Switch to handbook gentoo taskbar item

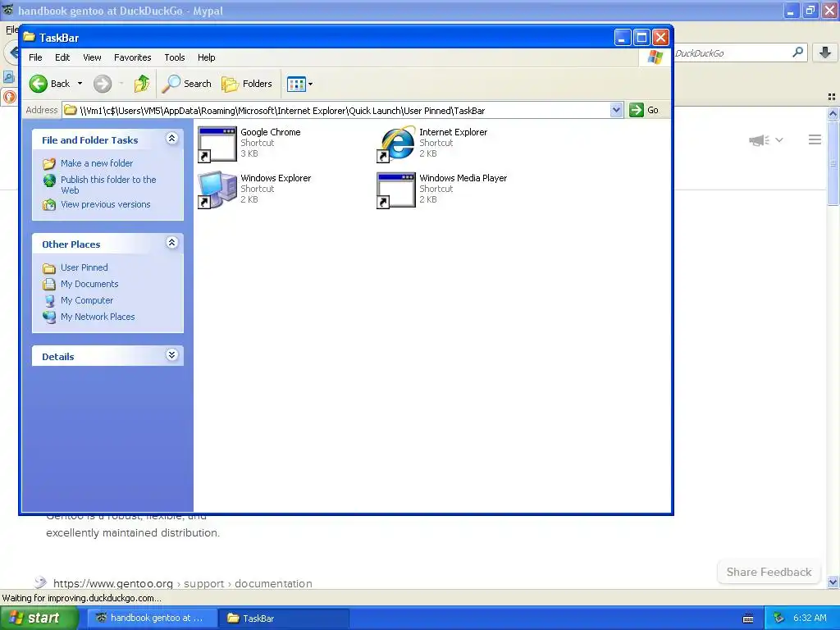152,619
